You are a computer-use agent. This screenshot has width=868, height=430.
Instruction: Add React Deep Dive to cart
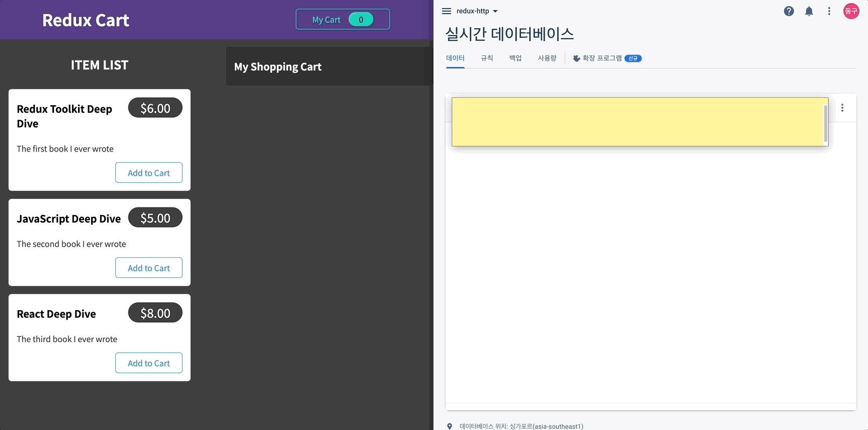click(x=149, y=363)
